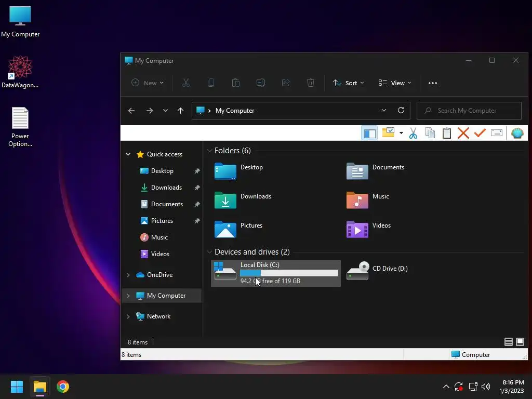The height and width of the screenshot is (399, 532).
Task: Click the scissors Cut icon in the classic toolbar
Action: (x=413, y=134)
